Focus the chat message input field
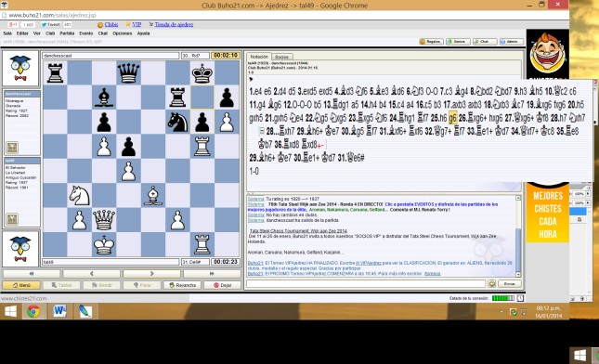The height and width of the screenshot is (364, 599). click(366, 284)
